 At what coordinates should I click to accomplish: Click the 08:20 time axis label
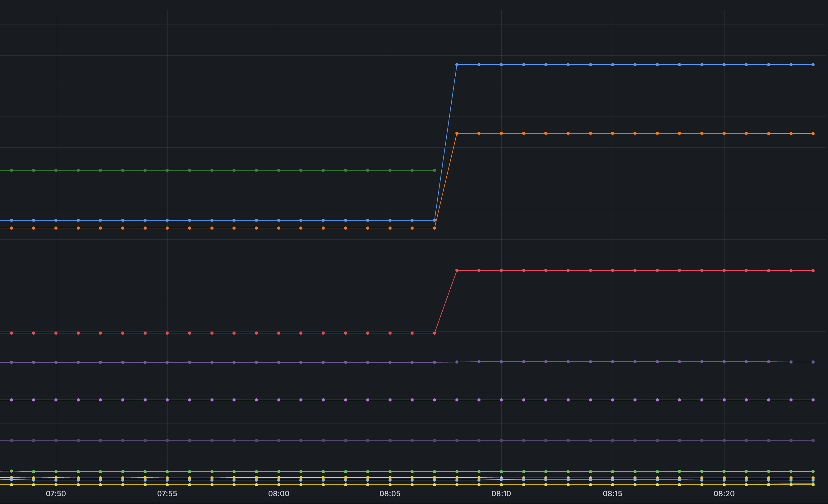(x=724, y=493)
